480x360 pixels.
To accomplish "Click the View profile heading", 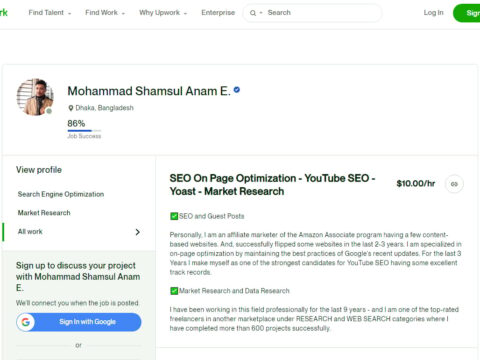I will tap(39, 170).
